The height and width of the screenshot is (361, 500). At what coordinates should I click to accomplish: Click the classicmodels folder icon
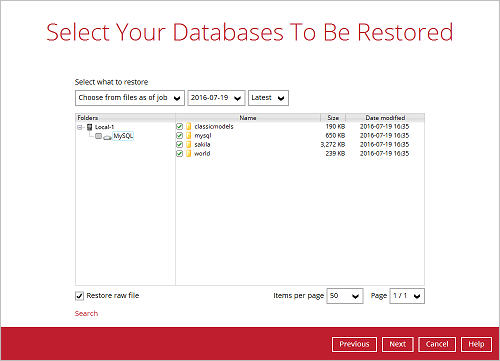coord(189,126)
